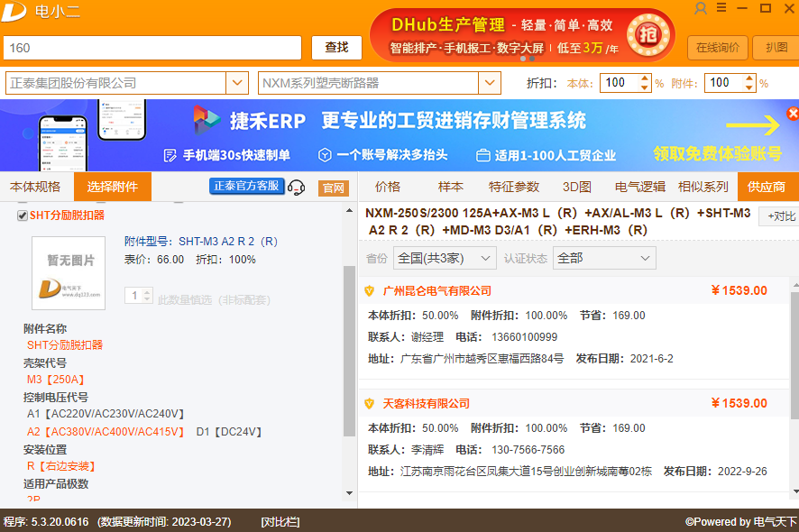Open the 认证状态 全部 dropdown
799x532 pixels.
pyautogui.click(x=604, y=259)
